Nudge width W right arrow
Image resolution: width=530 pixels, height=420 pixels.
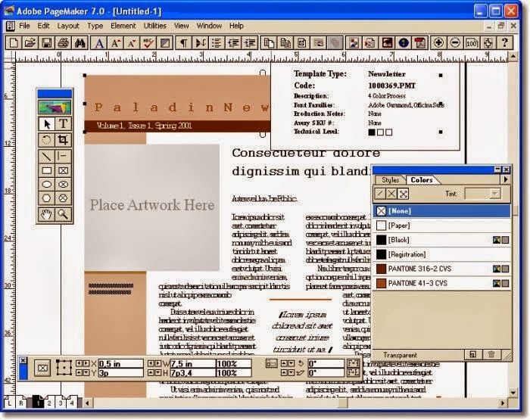pyautogui.click(x=158, y=363)
